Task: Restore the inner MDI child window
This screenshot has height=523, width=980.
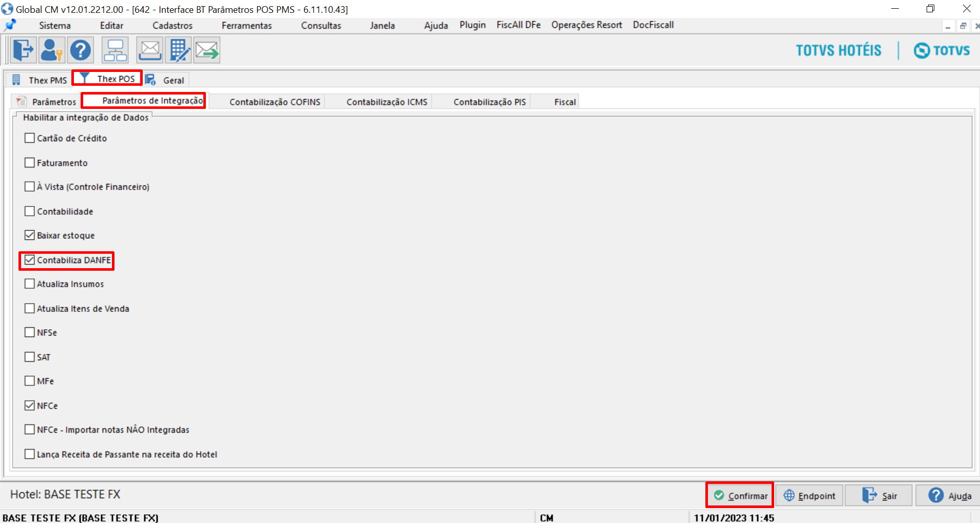Action: pyautogui.click(x=963, y=26)
